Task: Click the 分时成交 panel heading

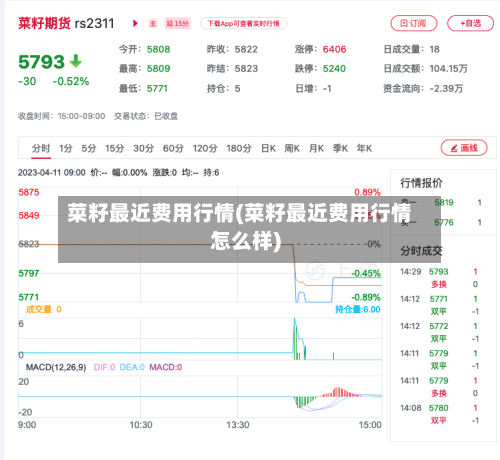Action: 421,251
